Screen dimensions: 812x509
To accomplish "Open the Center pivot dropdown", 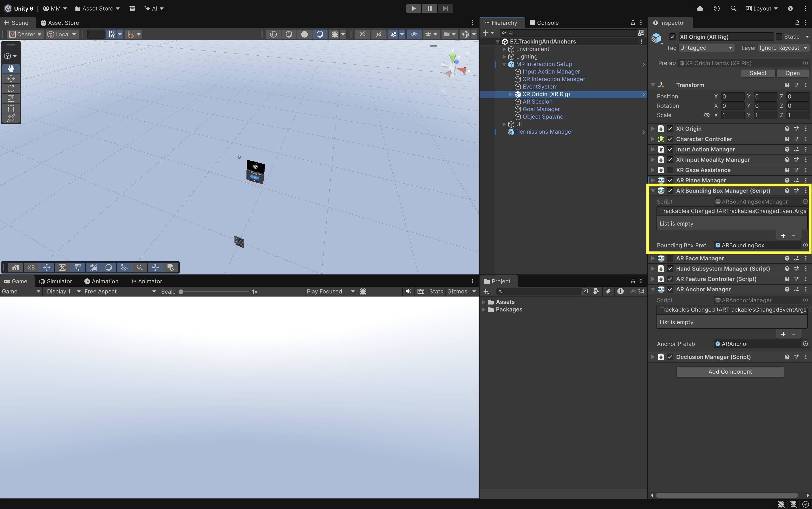I will [x=25, y=34].
